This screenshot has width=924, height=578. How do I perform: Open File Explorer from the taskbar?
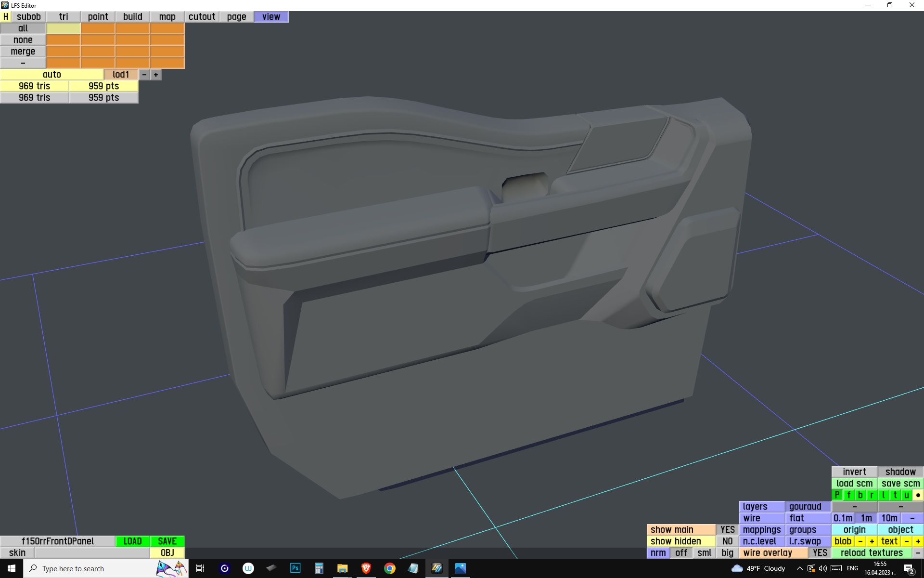click(342, 568)
